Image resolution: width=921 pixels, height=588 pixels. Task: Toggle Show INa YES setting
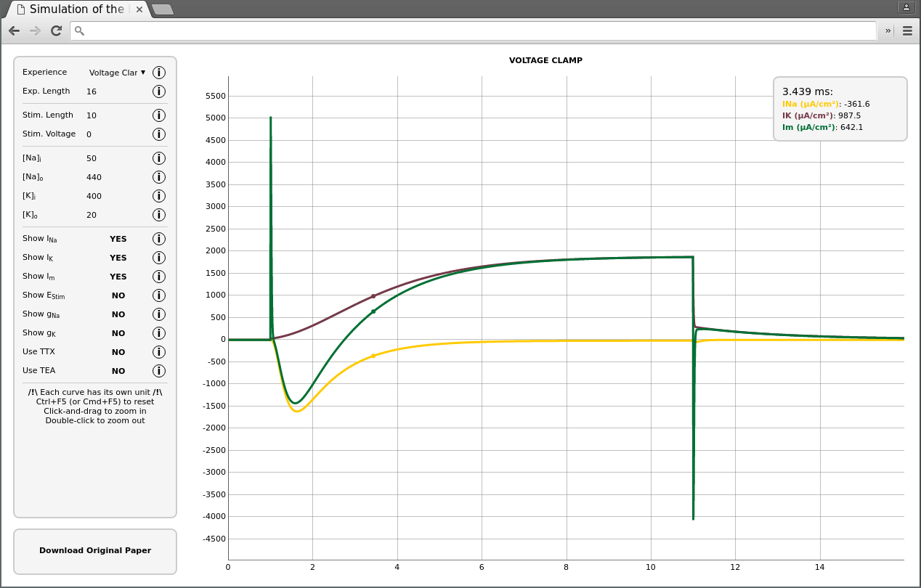tap(118, 239)
